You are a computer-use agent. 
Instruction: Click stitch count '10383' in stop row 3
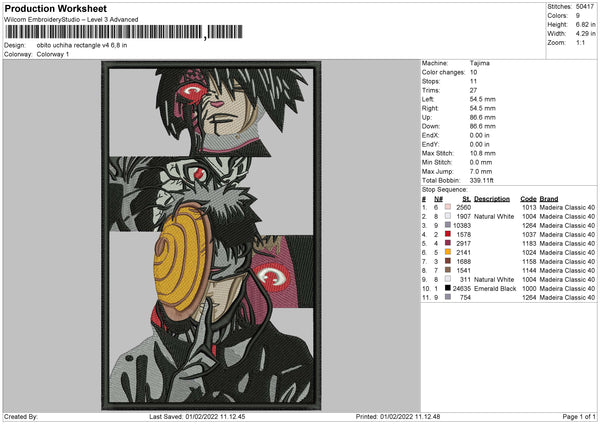tap(462, 225)
